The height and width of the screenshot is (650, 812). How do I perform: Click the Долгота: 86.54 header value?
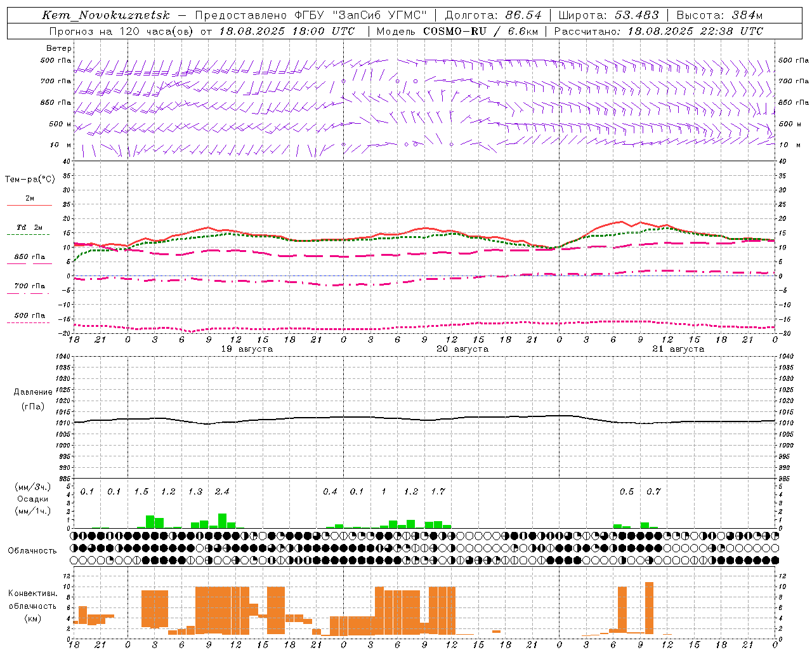click(494, 15)
